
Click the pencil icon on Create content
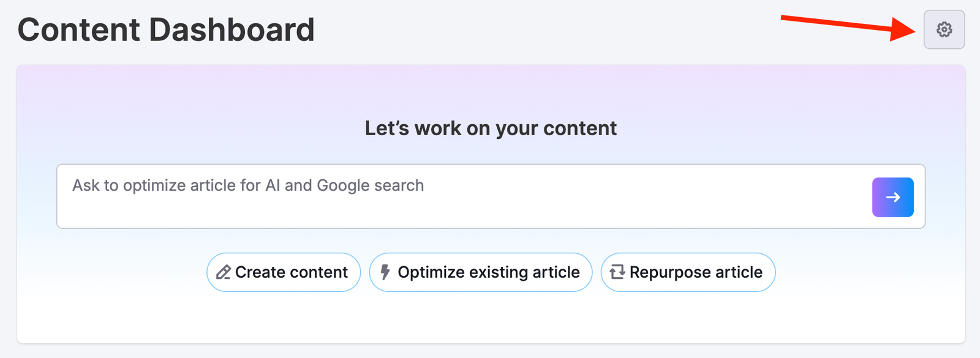[224, 272]
